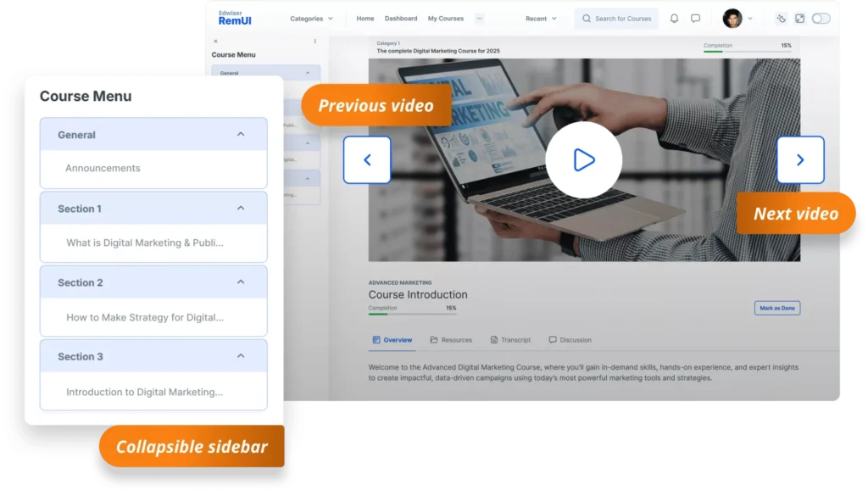Click the Mark as Done button
This screenshot has width=868, height=491.
[776, 308]
